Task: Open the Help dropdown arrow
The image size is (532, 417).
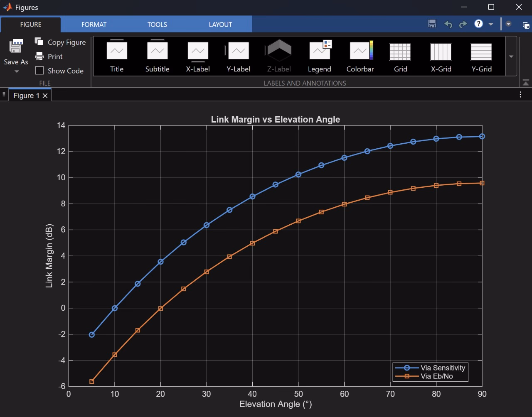Action: 491,24
